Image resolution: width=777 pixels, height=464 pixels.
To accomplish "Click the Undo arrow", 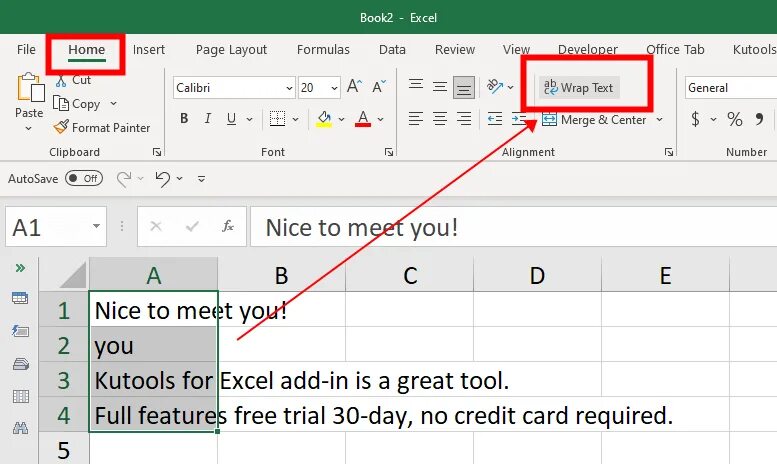I will [162, 178].
